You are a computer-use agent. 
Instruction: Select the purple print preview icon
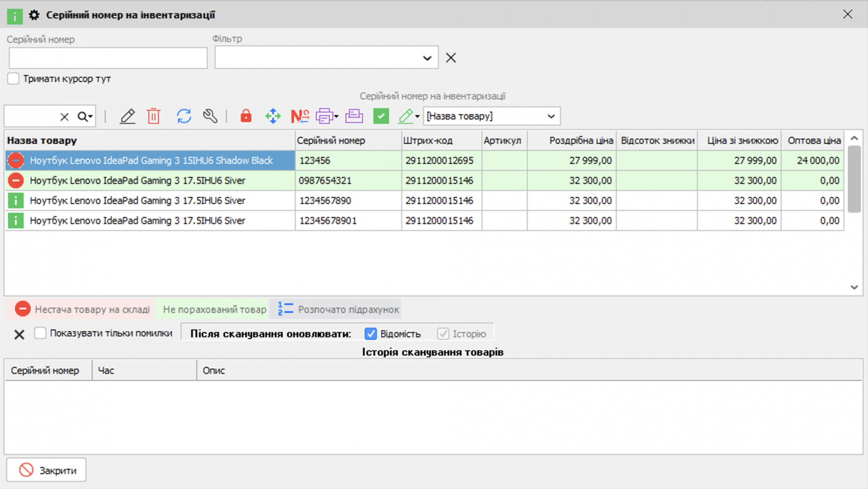pyautogui.click(x=354, y=115)
